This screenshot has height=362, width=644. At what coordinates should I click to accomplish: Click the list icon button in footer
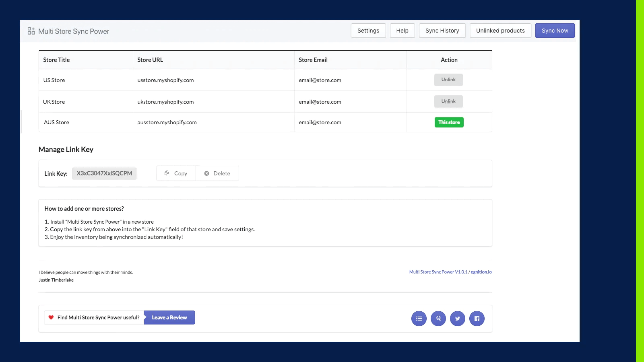click(x=419, y=319)
